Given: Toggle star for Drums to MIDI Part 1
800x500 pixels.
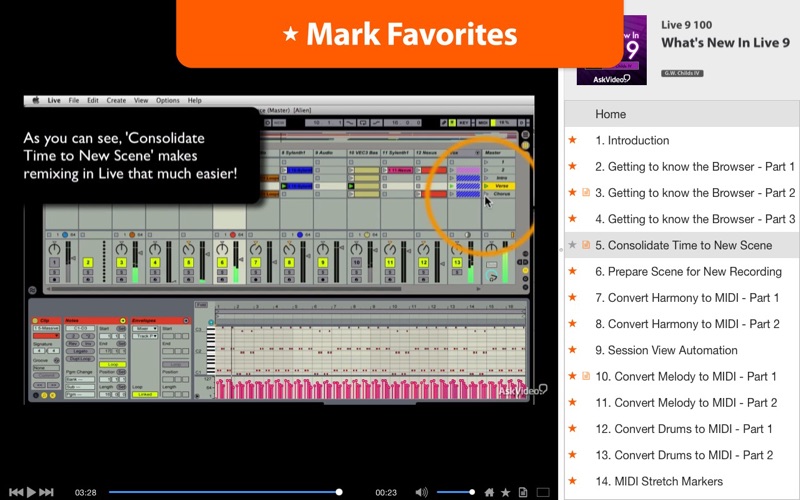Looking at the screenshot, I should click(x=573, y=428).
